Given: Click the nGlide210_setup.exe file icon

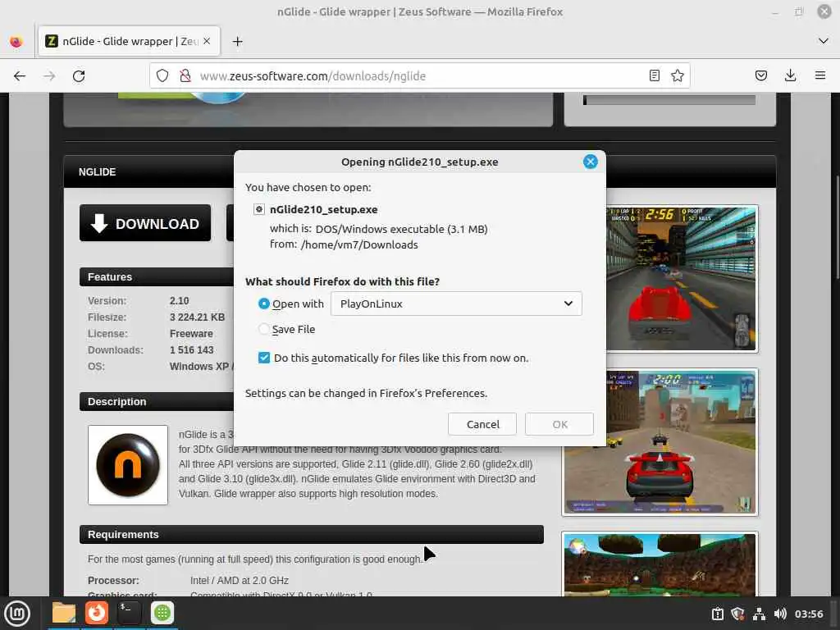Looking at the screenshot, I should point(258,209).
